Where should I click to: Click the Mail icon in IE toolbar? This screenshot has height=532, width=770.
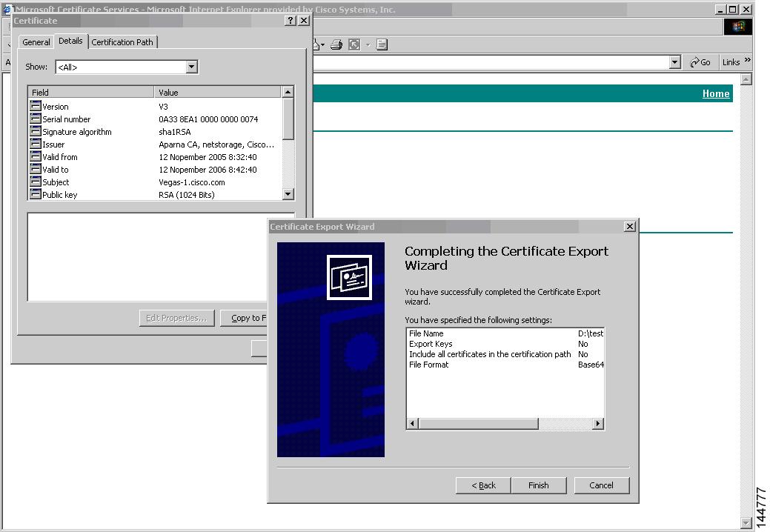tap(316, 44)
